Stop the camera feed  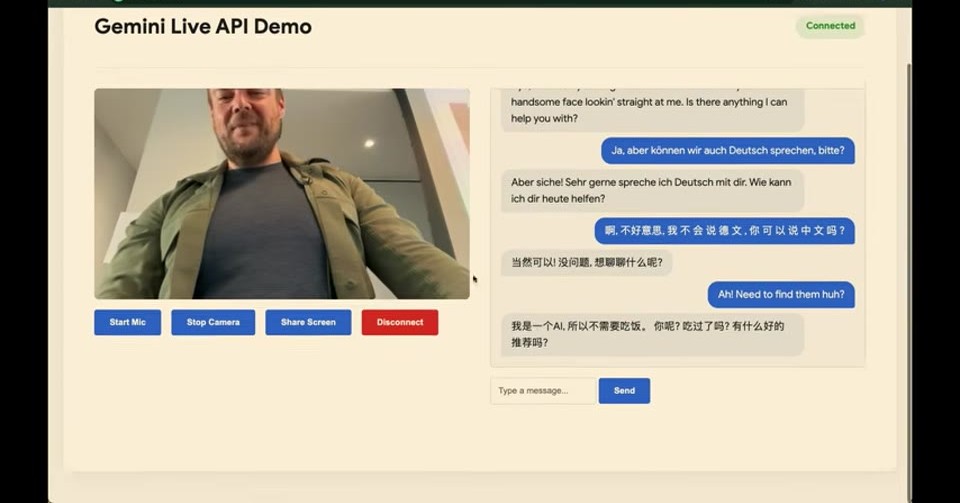tap(213, 322)
